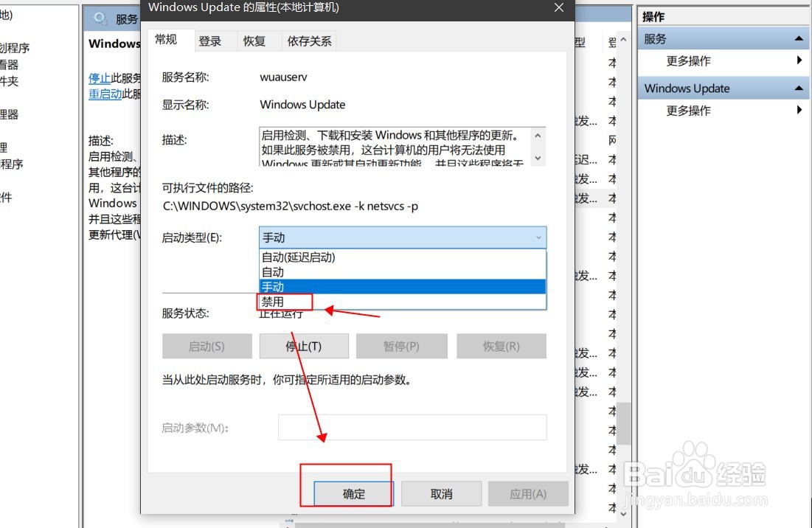The height and width of the screenshot is (528, 812).
Task: Click the 启动(S) button
Action: pos(207,347)
